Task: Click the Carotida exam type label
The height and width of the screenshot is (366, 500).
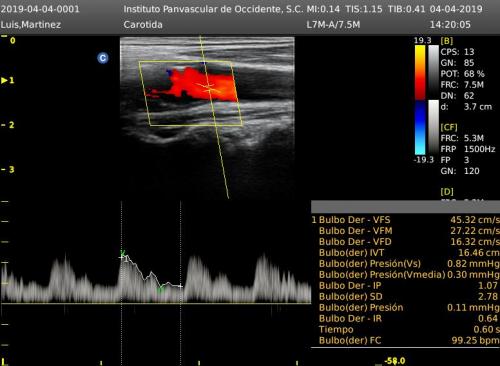Action: (x=143, y=25)
